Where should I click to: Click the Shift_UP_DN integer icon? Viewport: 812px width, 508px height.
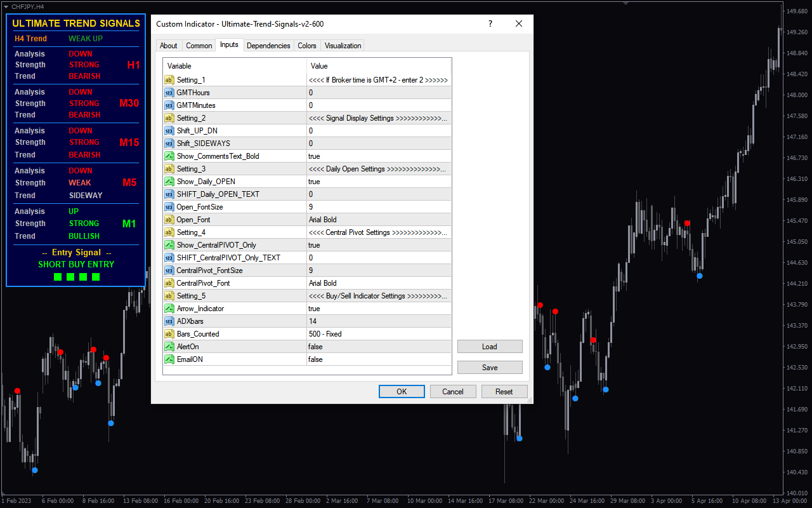coord(169,131)
